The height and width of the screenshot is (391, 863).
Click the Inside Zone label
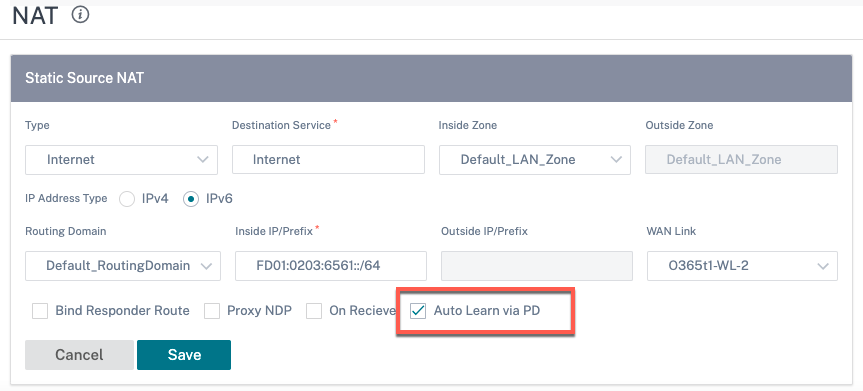tap(468, 126)
